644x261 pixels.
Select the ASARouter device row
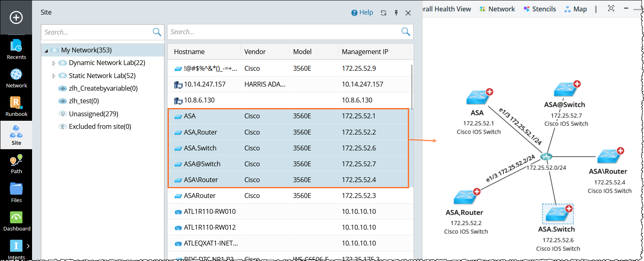200,196
